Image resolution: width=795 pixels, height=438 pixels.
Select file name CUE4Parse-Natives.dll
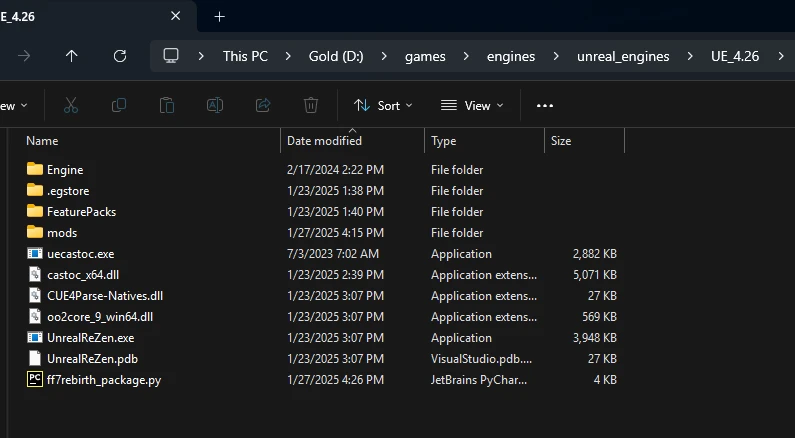(x=105, y=296)
